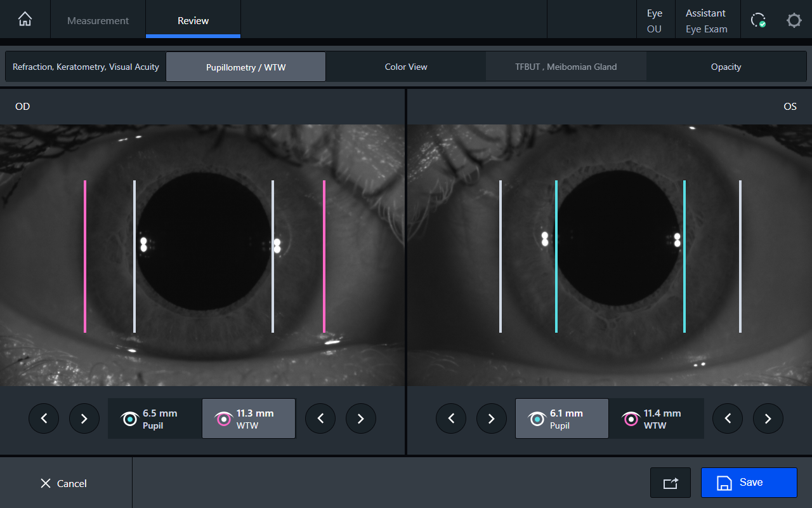Viewport: 812px width, 508px height.
Task: Click OS right-side next arrow
Action: [x=768, y=418]
